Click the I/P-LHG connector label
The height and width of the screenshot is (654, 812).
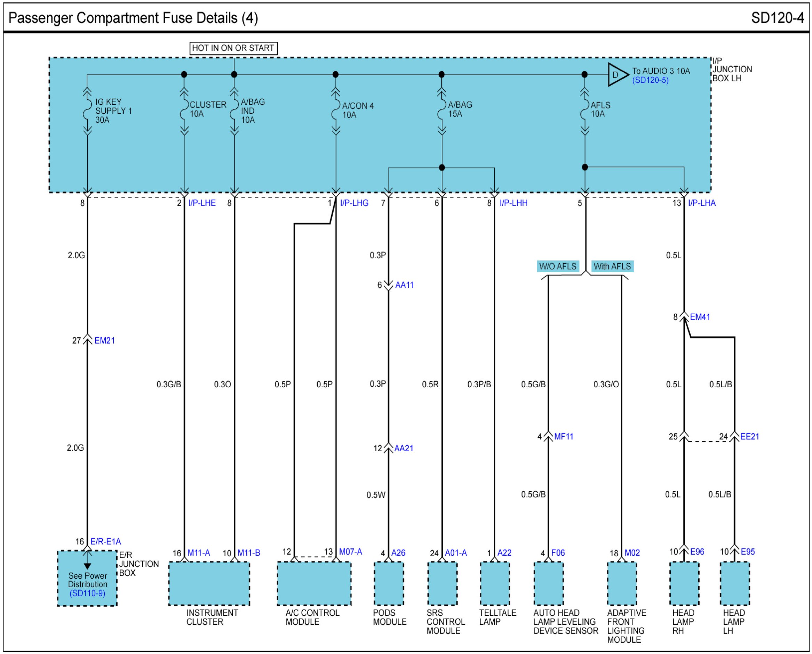pyautogui.click(x=354, y=203)
